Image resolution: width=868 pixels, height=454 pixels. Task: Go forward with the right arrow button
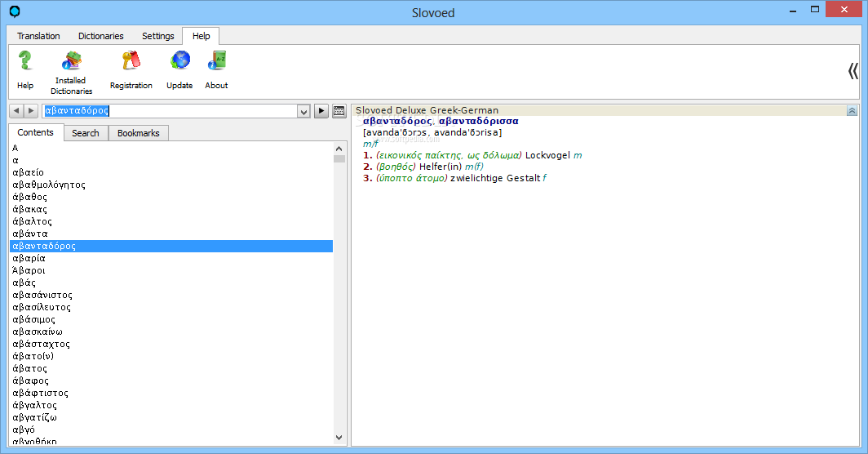pyautogui.click(x=31, y=111)
